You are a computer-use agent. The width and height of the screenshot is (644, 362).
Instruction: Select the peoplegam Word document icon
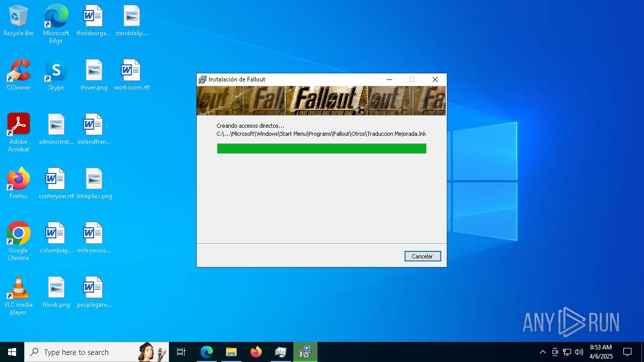pos(94,293)
